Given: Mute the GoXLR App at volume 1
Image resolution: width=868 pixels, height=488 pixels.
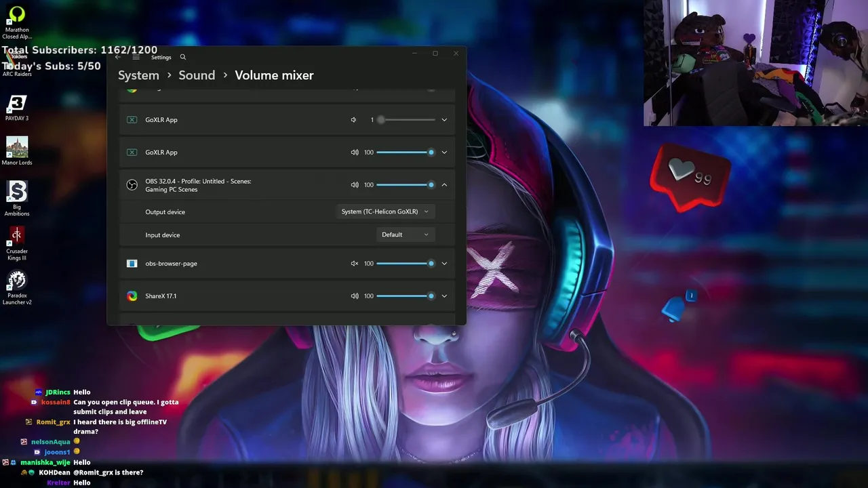Looking at the screenshot, I should tap(353, 120).
